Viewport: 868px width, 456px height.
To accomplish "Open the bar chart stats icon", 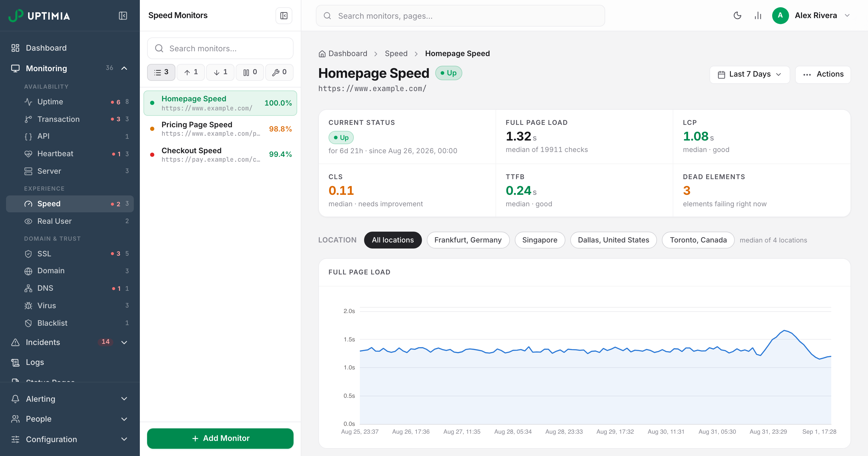I will pos(758,15).
